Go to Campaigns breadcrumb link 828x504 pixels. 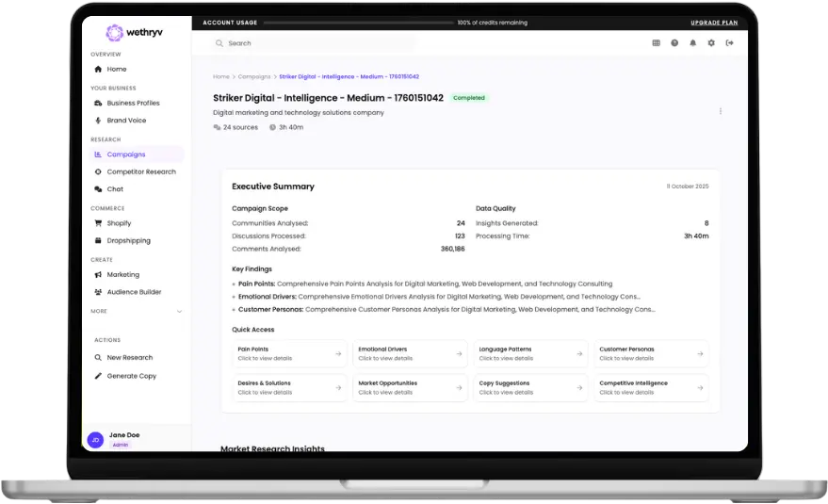click(x=254, y=76)
